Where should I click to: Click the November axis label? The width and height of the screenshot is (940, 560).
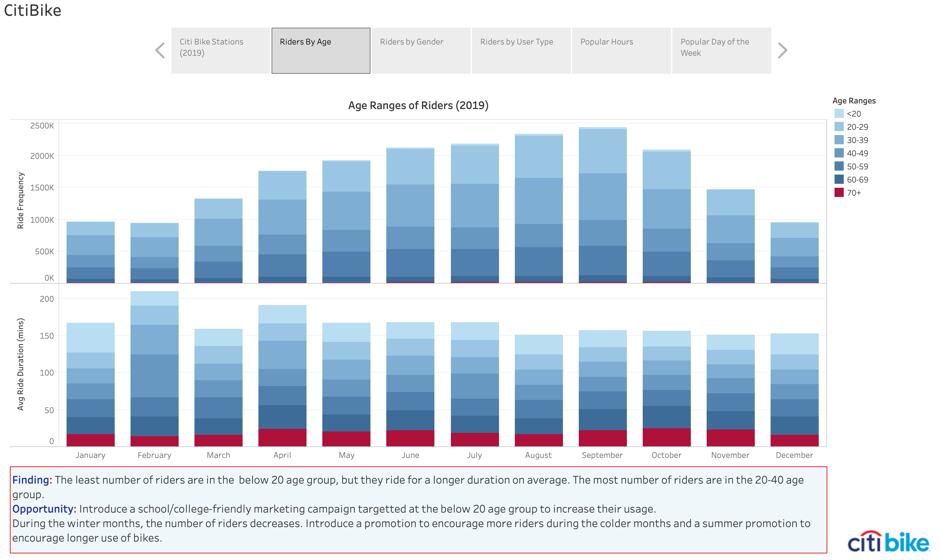point(730,455)
